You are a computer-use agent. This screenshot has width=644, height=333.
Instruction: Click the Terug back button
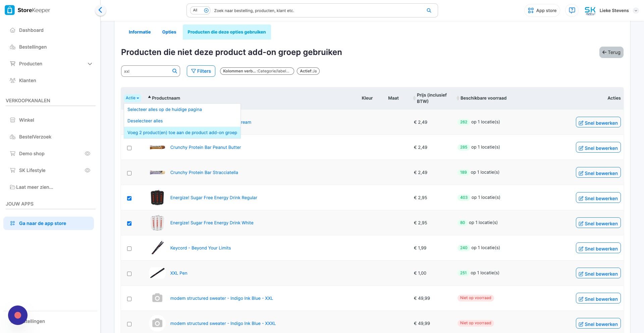pos(611,52)
